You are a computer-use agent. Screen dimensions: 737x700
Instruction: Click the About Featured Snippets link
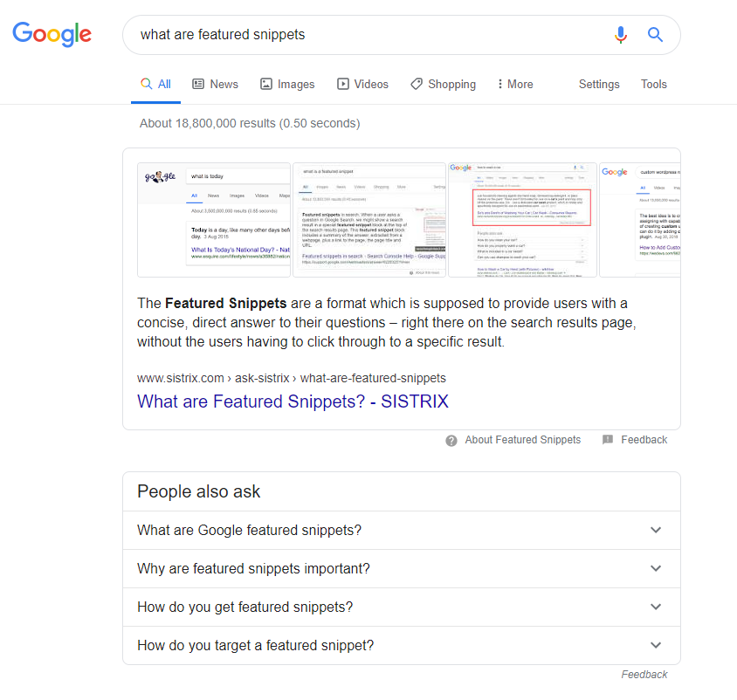click(x=523, y=440)
